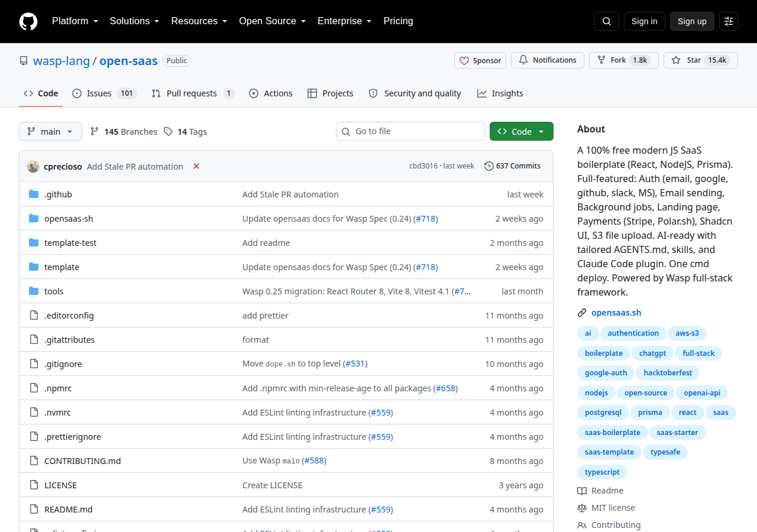Image resolution: width=757 pixels, height=532 pixels.
Task: Expand the main branch selector
Action: 50,131
